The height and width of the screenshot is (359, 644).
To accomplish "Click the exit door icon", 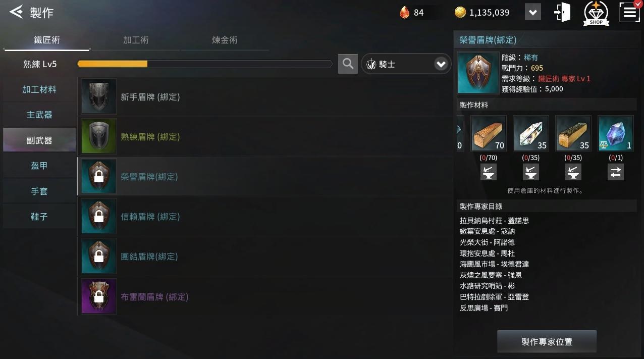I will [x=562, y=13].
